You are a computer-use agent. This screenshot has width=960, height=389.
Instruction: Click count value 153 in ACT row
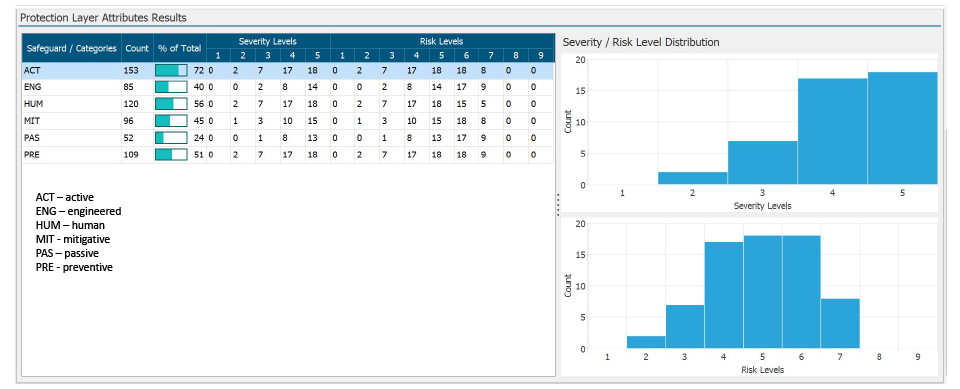click(x=131, y=71)
